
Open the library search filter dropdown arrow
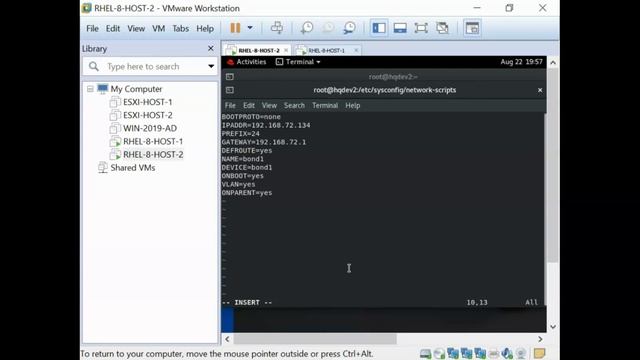click(x=211, y=66)
